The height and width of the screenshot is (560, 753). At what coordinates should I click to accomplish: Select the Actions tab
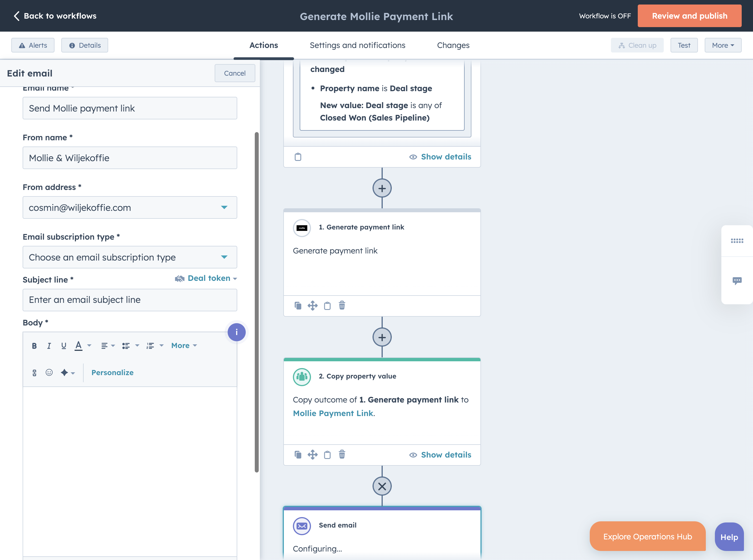click(x=264, y=45)
